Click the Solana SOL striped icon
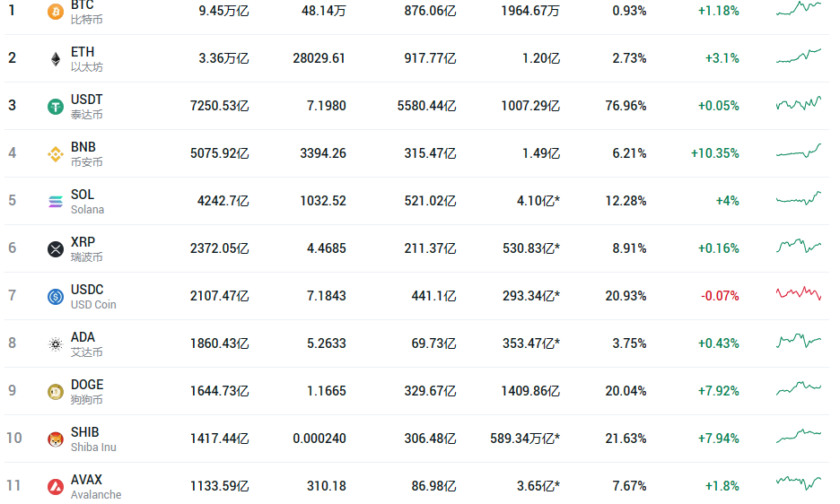The image size is (840, 504). click(55, 202)
